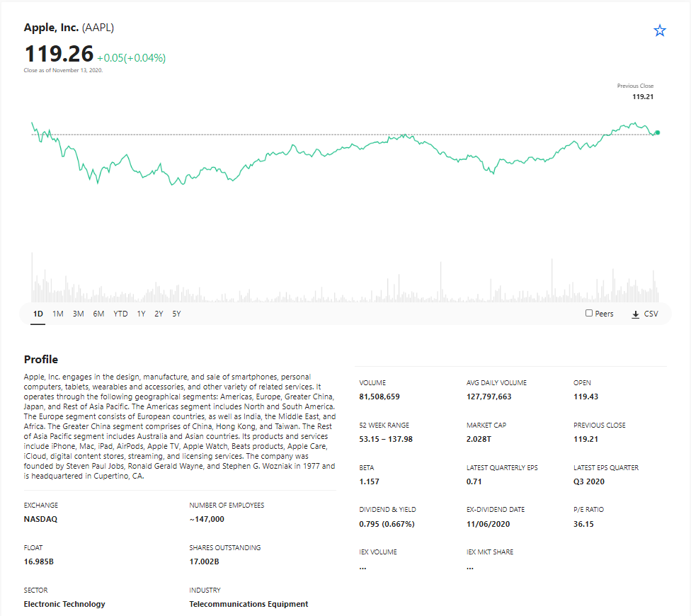
Task: Click the 52 week range 53.15 – 137.98
Action: tap(386, 439)
